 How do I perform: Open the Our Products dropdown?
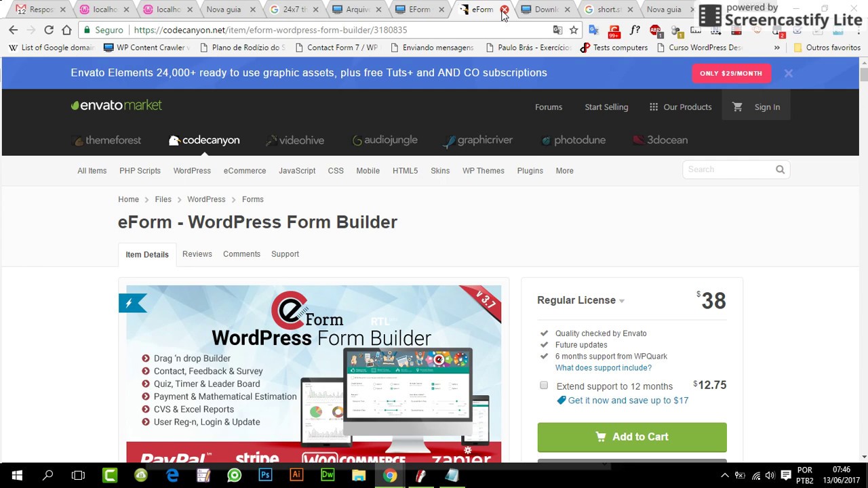[680, 107]
